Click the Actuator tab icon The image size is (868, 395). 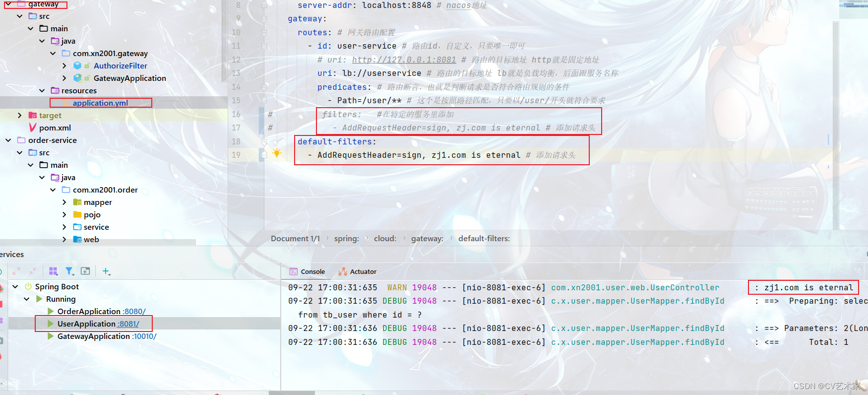click(x=343, y=271)
